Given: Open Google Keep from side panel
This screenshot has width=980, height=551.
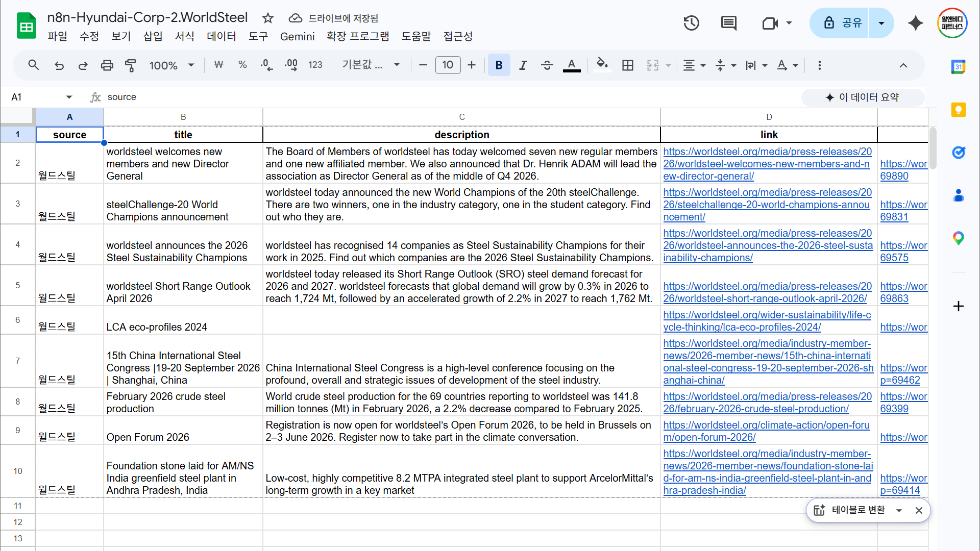Looking at the screenshot, I should [x=958, y=110].
